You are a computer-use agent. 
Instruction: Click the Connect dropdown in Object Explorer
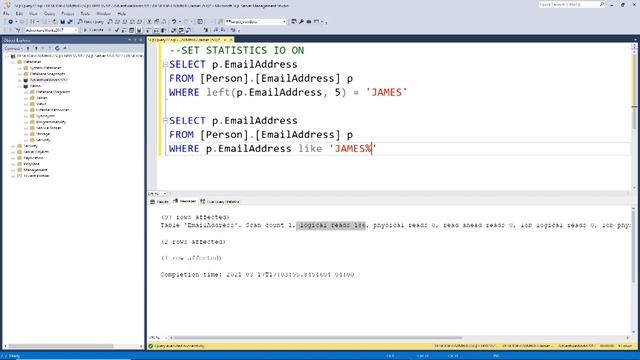(12, 48)
